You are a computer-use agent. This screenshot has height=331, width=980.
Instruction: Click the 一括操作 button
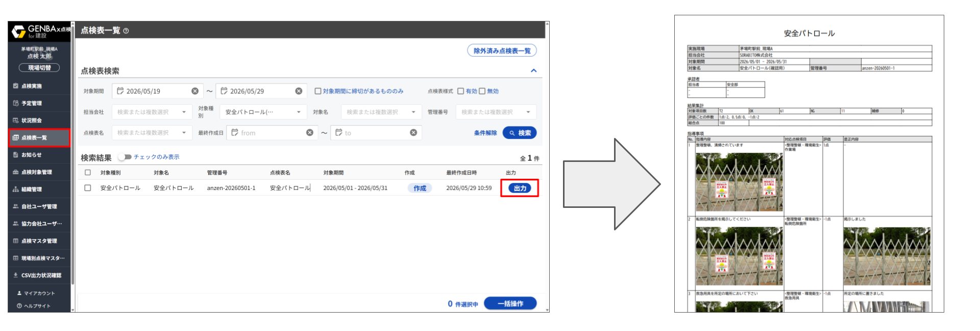510,303
